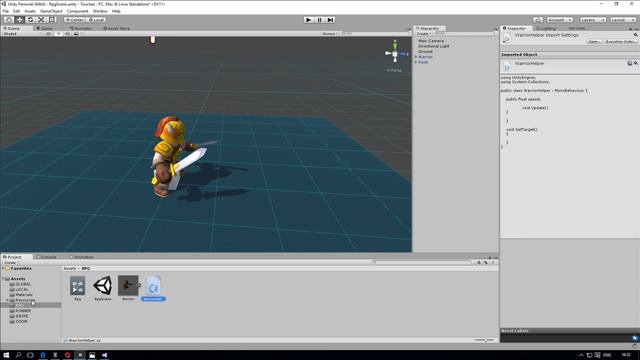The image size is (640, 360).
Task: Open Layout dropdown
Action: tap(622, 20)
